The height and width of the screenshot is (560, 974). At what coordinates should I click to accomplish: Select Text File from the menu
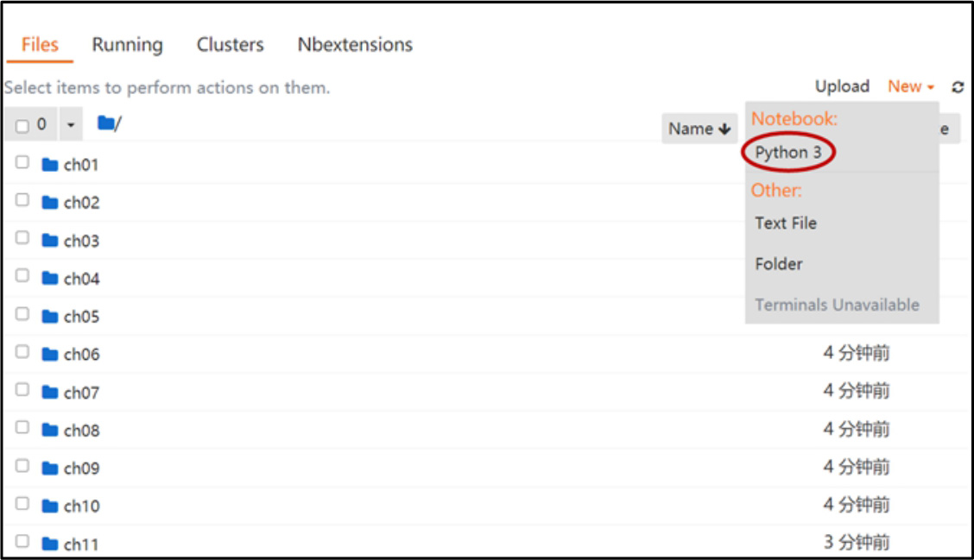785,223
